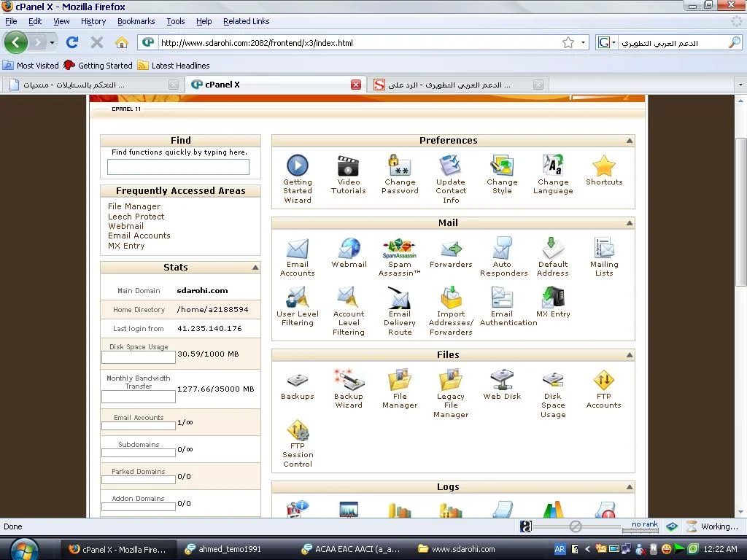Open the Backups icon

click(298, 380)
